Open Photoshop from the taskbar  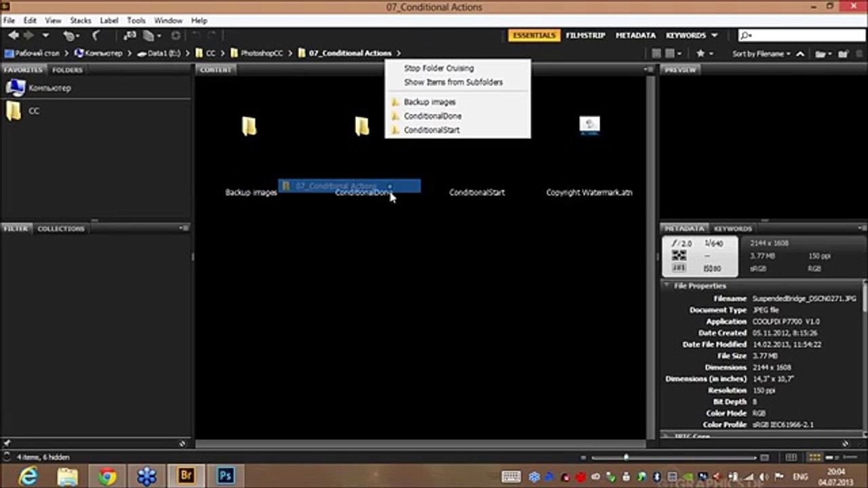(x=226, y=476)
